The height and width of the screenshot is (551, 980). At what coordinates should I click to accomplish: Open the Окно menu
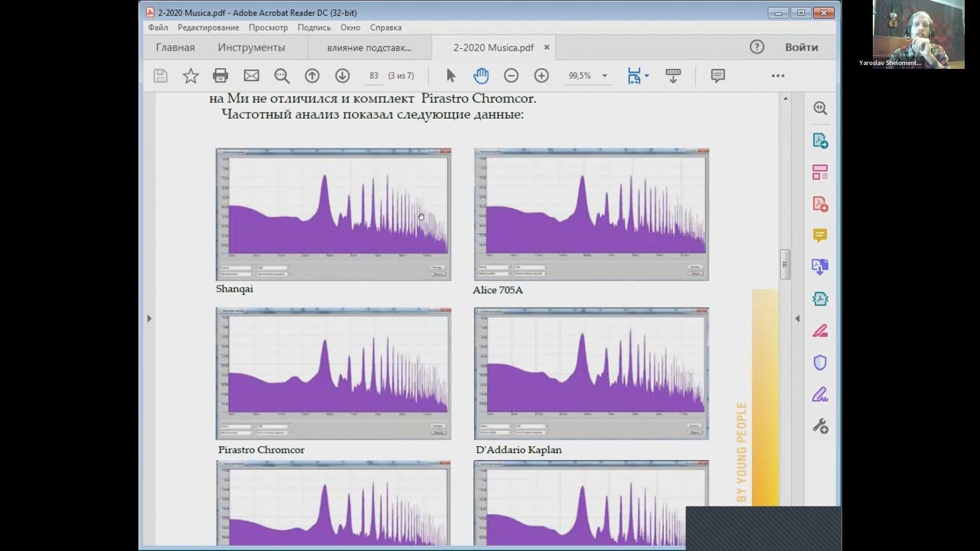click(351, 28)
